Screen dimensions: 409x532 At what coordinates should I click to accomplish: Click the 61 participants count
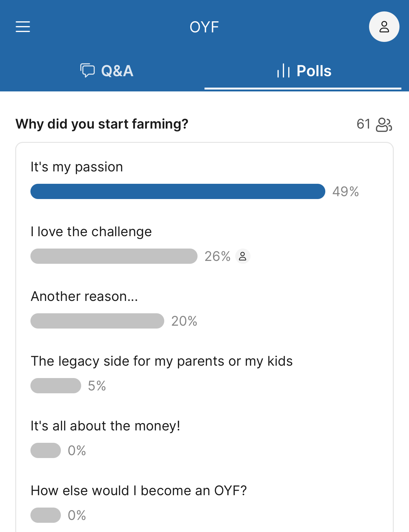363,124
